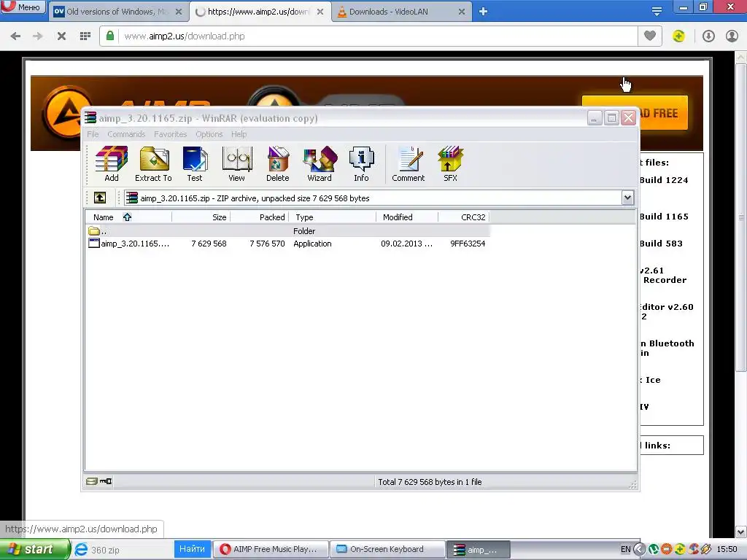Switch to On-Screen Keyboard taskbar item
Image resolution: width=747 pixels, height=560 pixels.
coord(387,549)
